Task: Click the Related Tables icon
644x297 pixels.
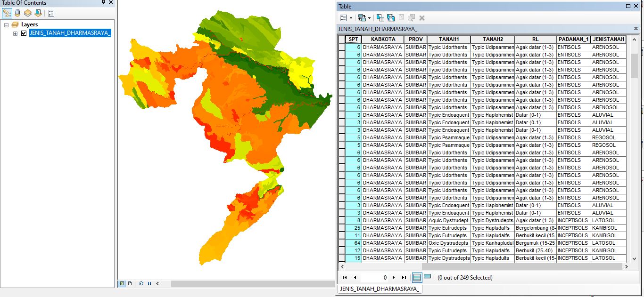Action: [x=363, y=17]
